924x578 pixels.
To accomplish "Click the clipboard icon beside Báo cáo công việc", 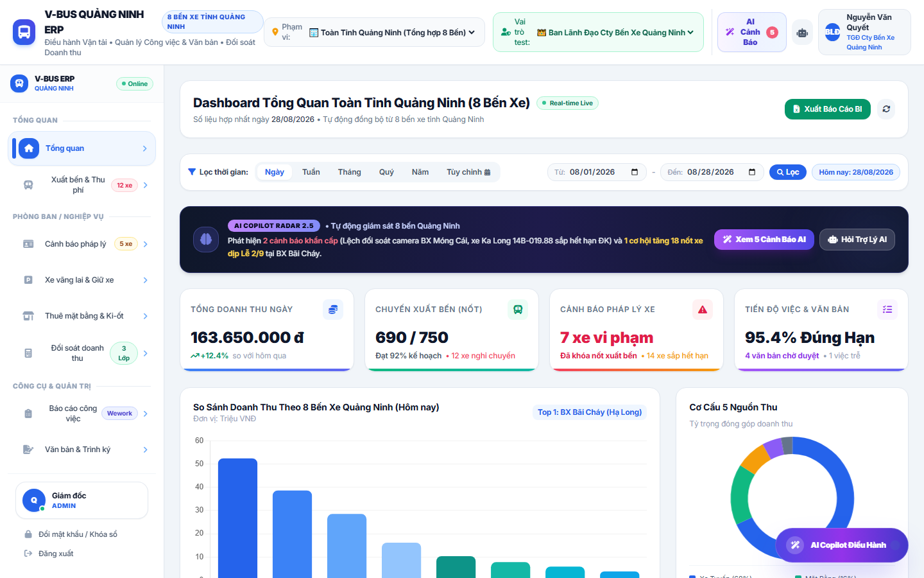I will pyautogui.click(x=28, y=414).
